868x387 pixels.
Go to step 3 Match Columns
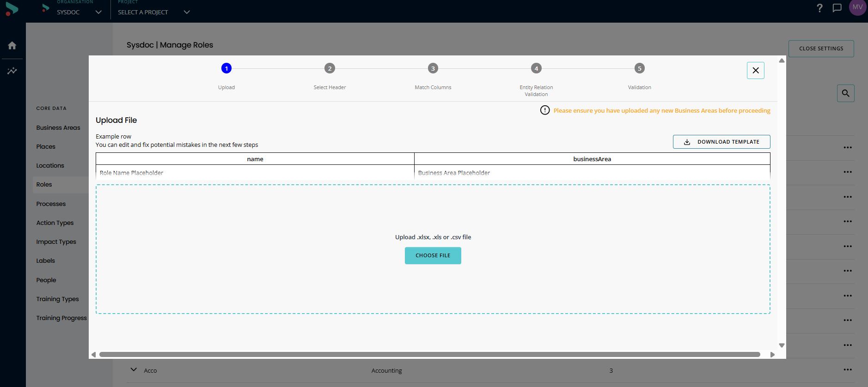(x=433, y=68)
